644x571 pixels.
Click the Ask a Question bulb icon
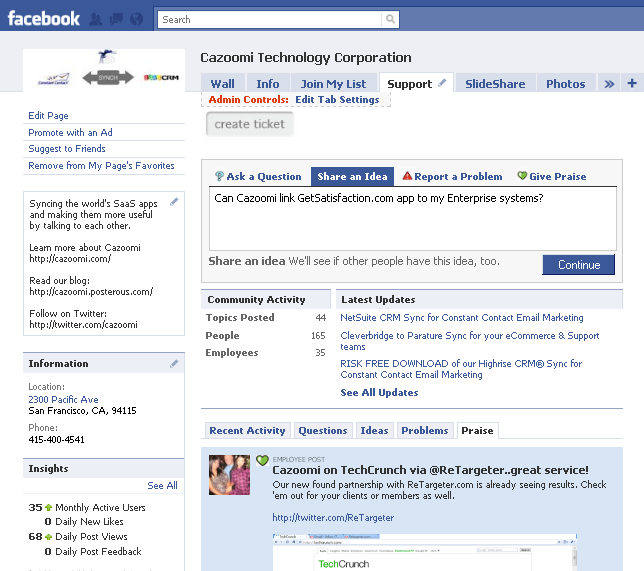click(x=219, y=176)
